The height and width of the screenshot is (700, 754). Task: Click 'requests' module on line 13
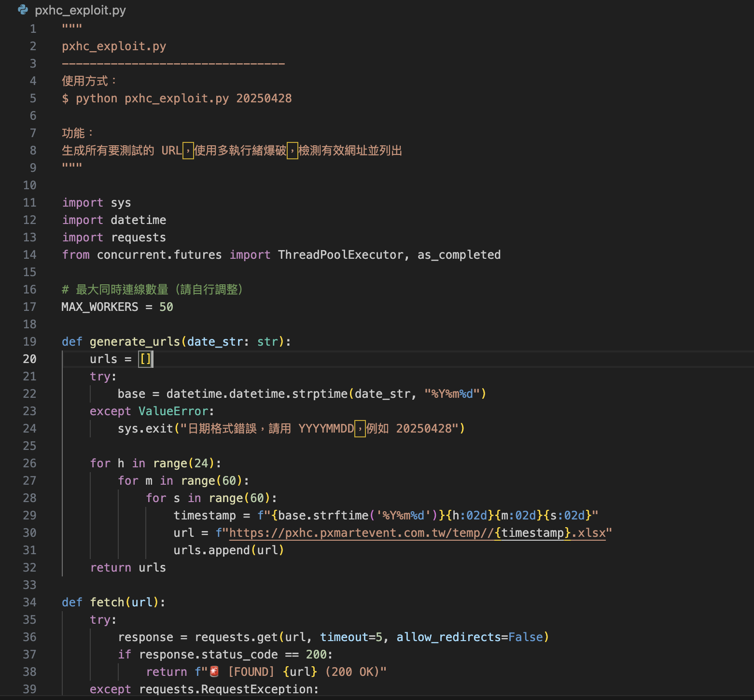coord(139,238)
